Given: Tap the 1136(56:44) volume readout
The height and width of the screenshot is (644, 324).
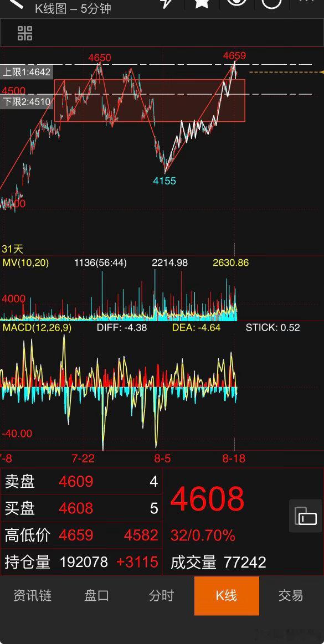Looking at the screenshot, I should pyautogui.click(x=100, y=262).
